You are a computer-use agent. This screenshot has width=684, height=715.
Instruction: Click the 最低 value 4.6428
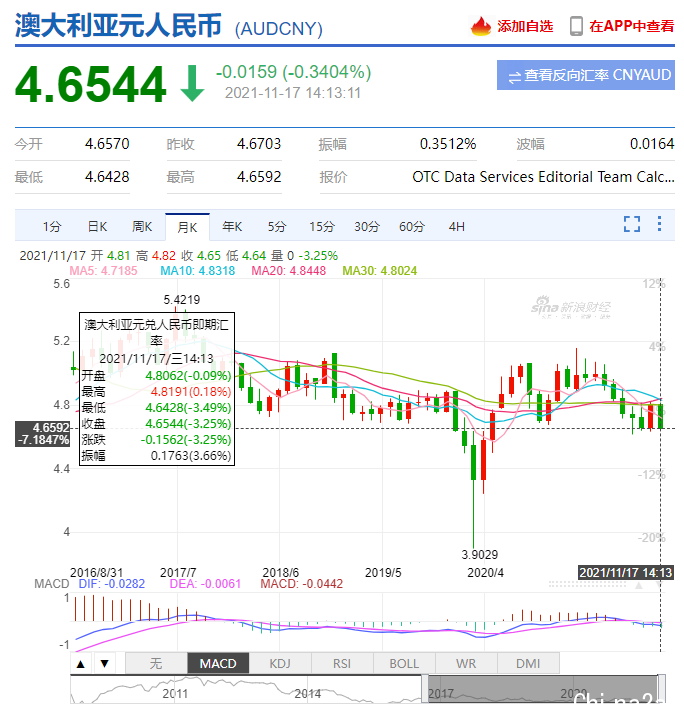point(107,177)
